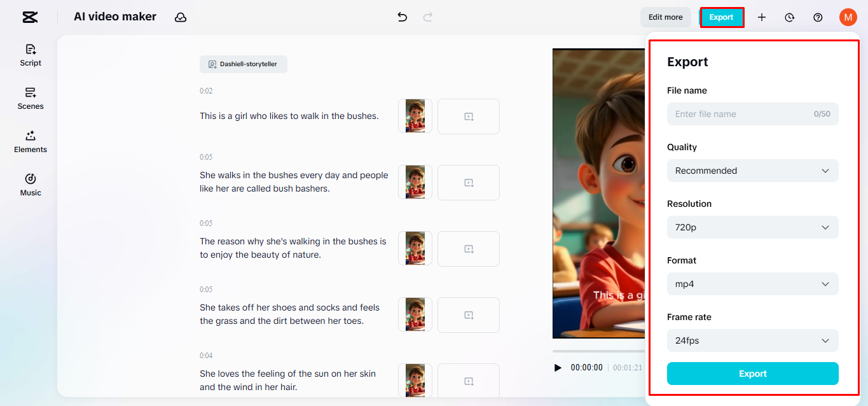
Task: Click the 00:00:00 current time label
Action: [x=586, y=367]
